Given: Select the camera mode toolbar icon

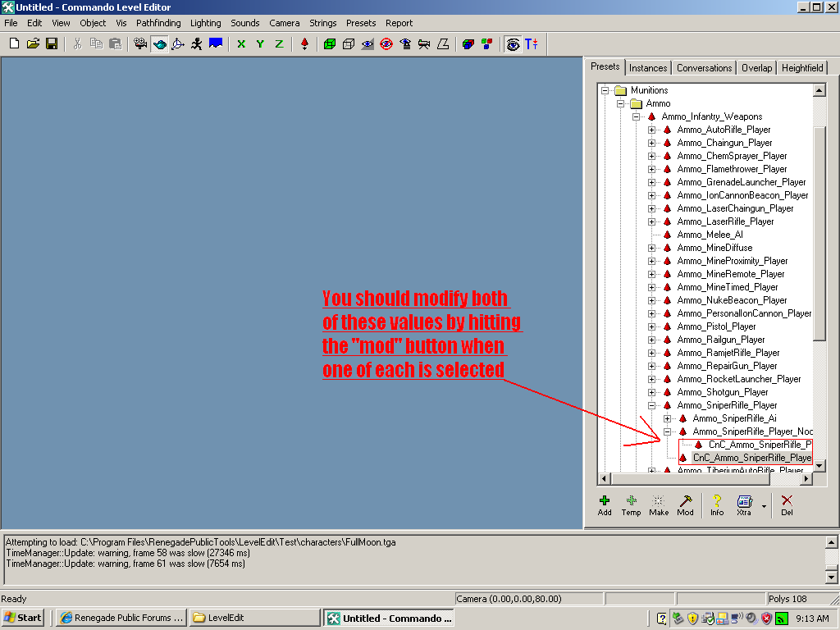Looking at the screenshot, I should [x=140, y=43].
